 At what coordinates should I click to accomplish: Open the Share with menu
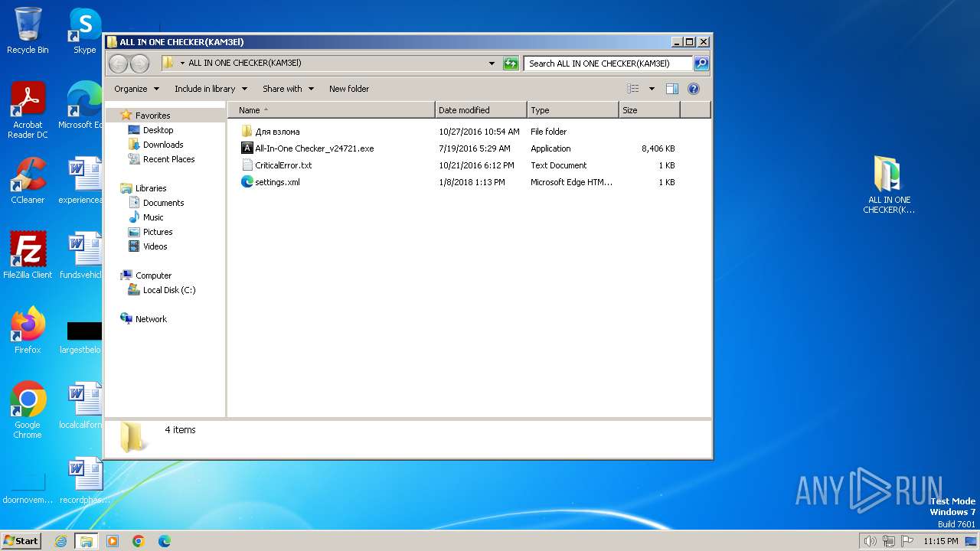point(288,89)
